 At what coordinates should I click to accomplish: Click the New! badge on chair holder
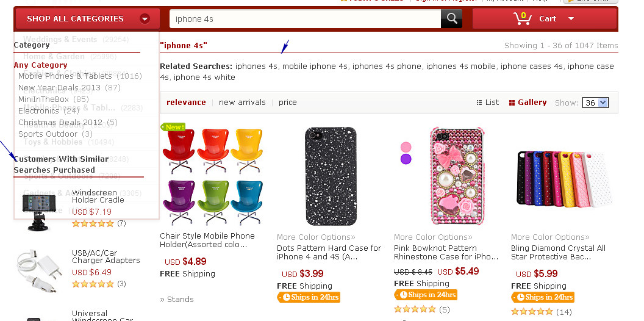173,127
